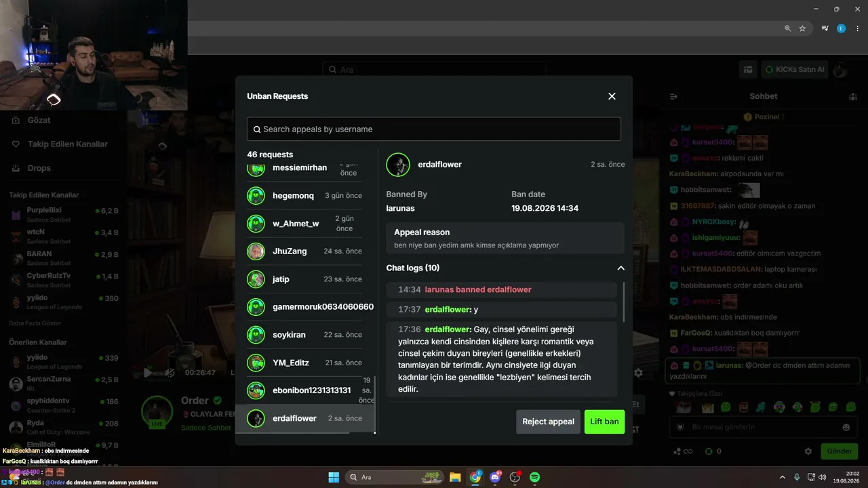This screenshot has width=868, height=488.
Task: Open File Explorer from taskbar
Action: point(455,477)
